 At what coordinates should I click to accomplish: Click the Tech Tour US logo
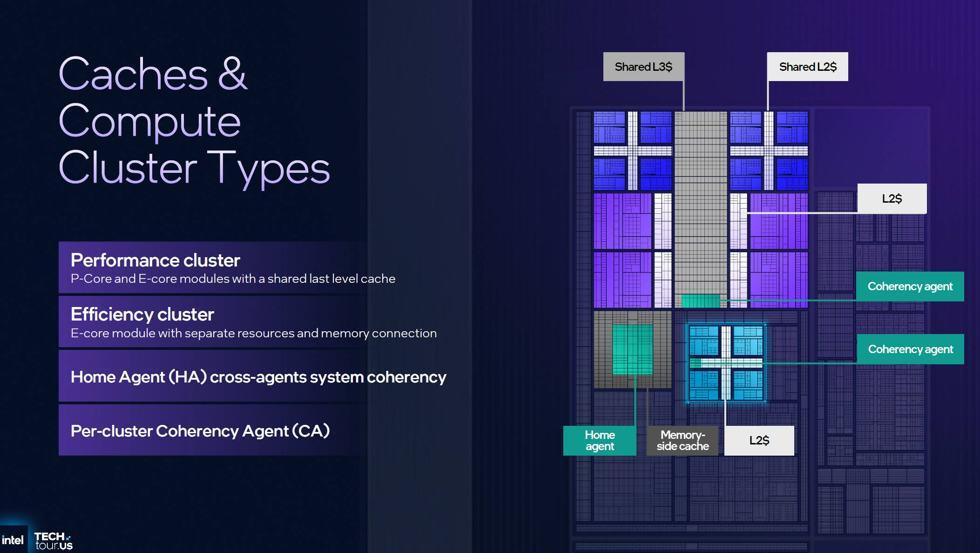54,541
